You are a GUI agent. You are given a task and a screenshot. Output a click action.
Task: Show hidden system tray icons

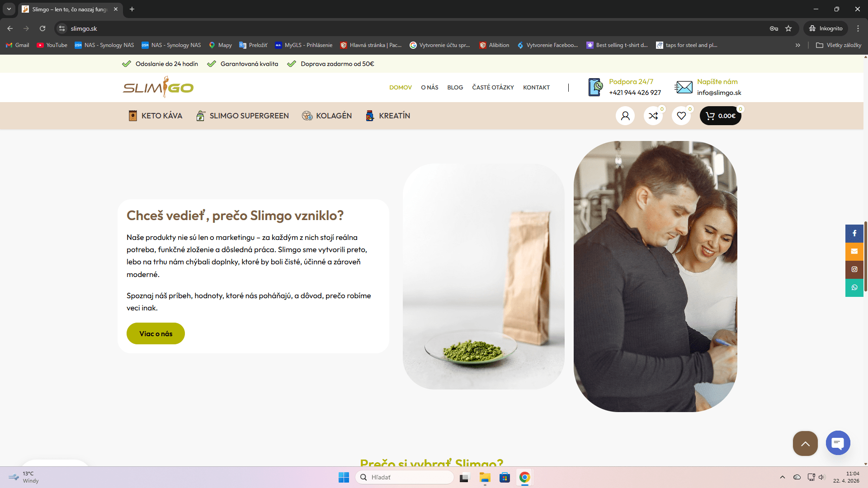tap(782, 477)
